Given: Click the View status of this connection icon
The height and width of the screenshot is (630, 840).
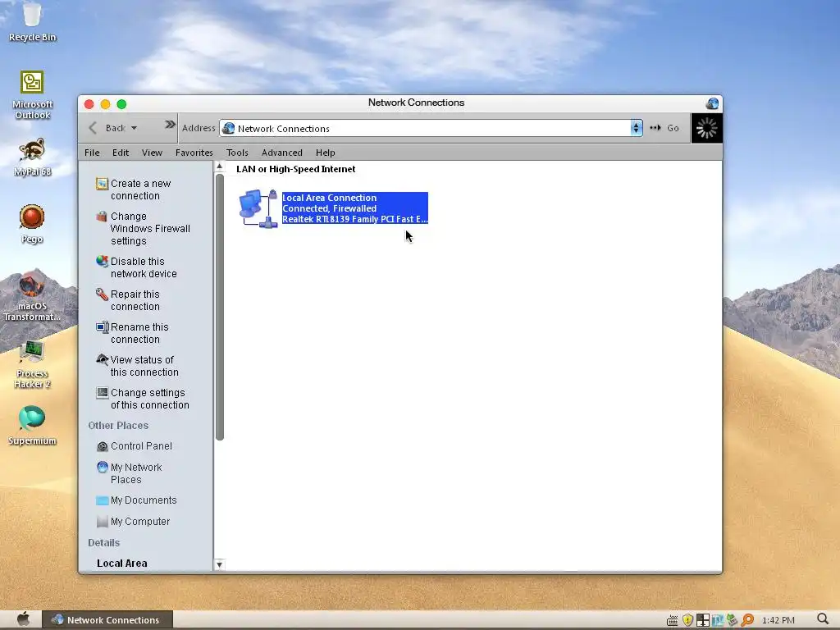Looking at the screenshot, I should click(102, 359).
